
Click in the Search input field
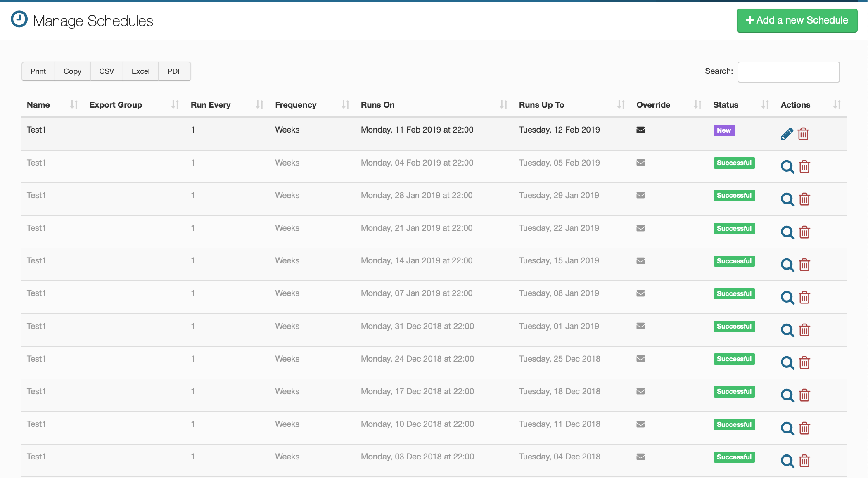tap(788, 72)
